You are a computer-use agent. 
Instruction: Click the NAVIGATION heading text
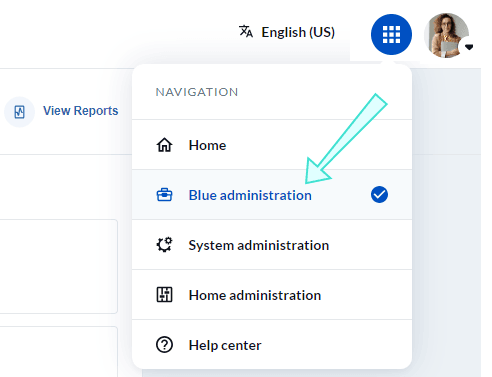(x=197, y=92)
